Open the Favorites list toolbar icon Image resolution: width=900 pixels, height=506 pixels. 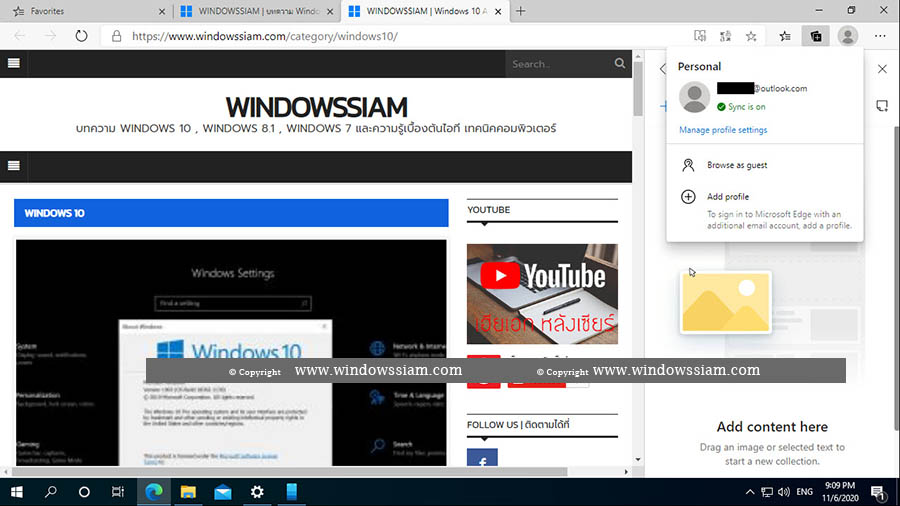tap(785, 36)
